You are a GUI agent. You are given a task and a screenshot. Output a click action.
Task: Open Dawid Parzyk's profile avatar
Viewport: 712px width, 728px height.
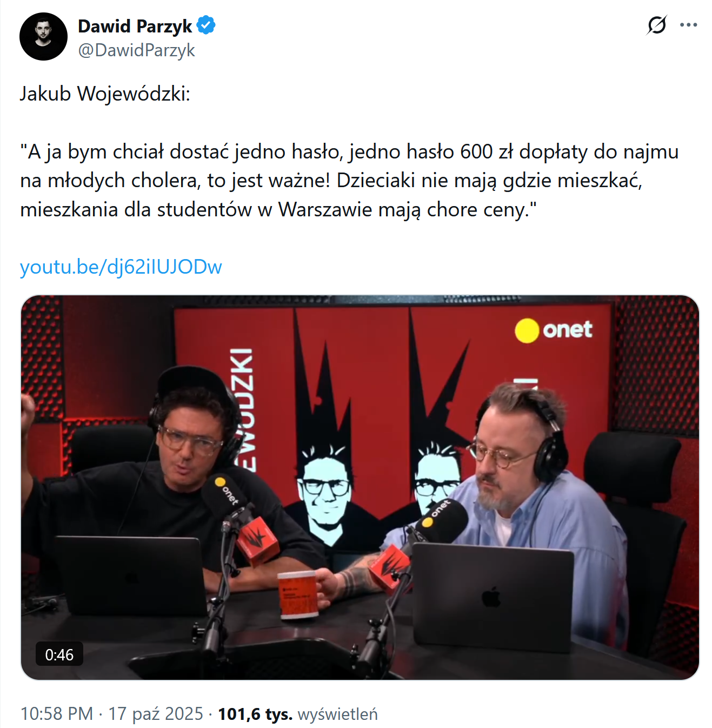43,37
